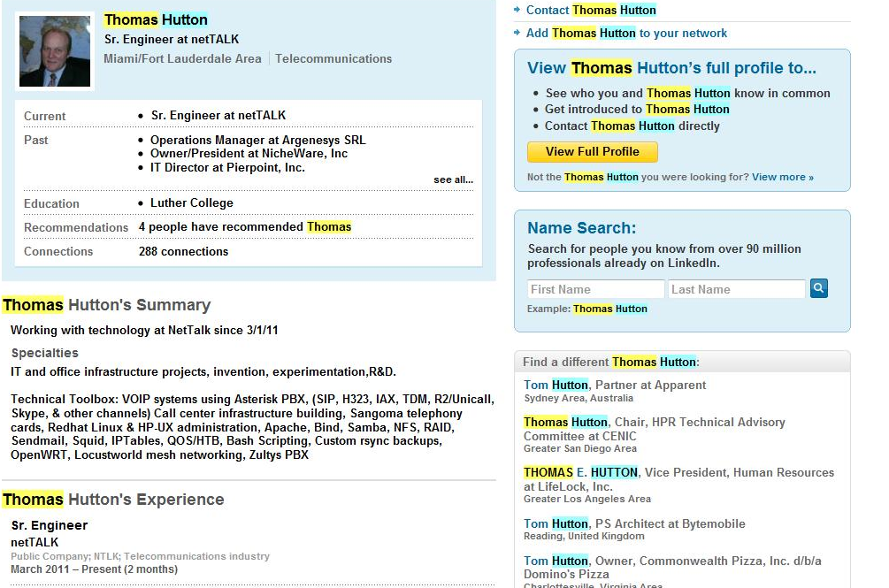Click 4 people have recommended Thomas
This screenshot has width=889, height=588.
tap(245, 226)
